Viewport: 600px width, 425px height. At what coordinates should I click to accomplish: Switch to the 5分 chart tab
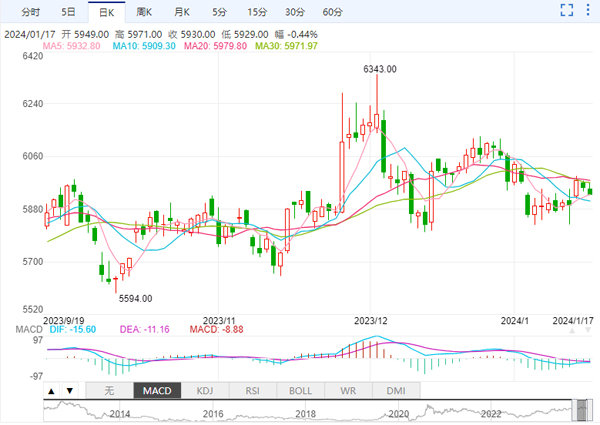pyautogui.click(x=220, y=12)
